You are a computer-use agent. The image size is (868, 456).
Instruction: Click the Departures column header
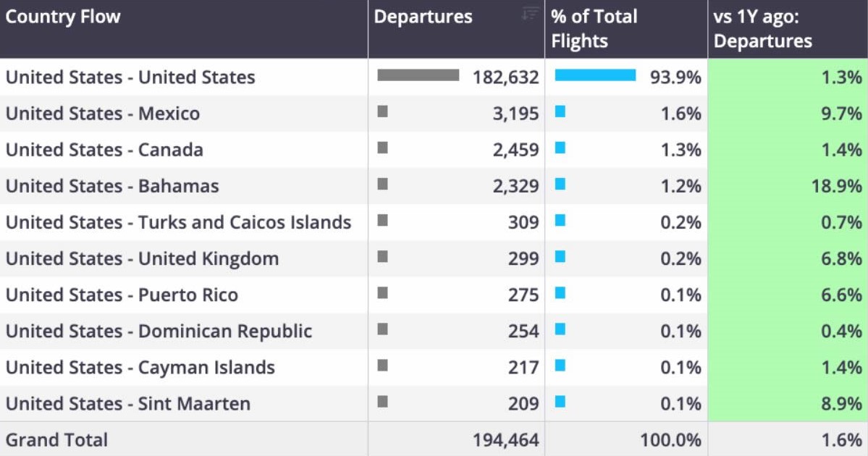click(x=424, y=17)
